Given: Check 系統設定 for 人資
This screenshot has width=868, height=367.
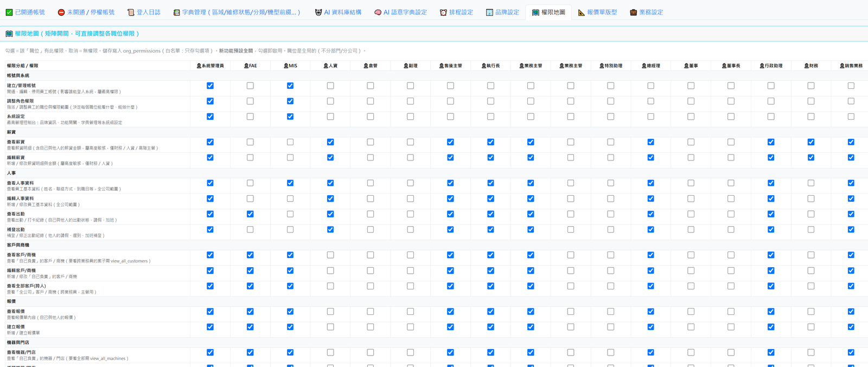Looking at the screenshot, I should 330,117.
